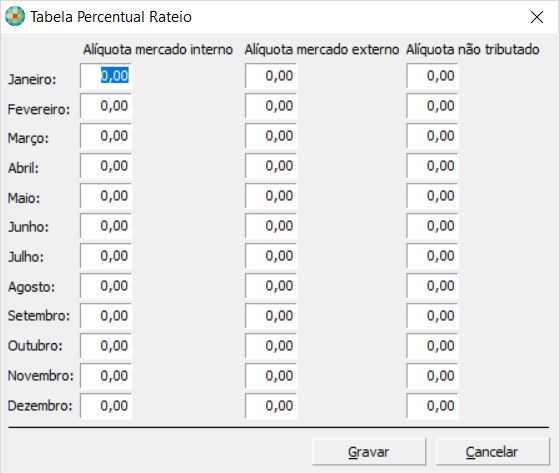Click Junho não tributado field

click(432, 226)
